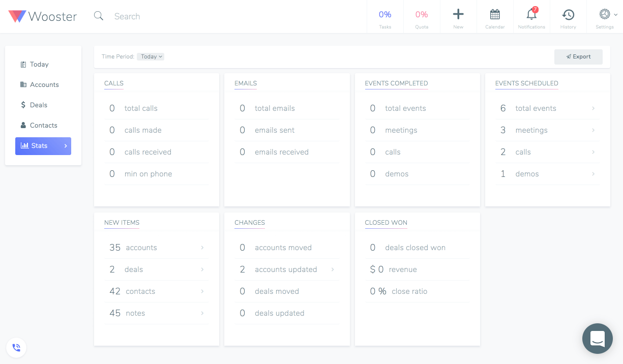The width and height of the screenshot is (623, 364).
Task: Click the phone dialer icon
Action: coord(16,348)
